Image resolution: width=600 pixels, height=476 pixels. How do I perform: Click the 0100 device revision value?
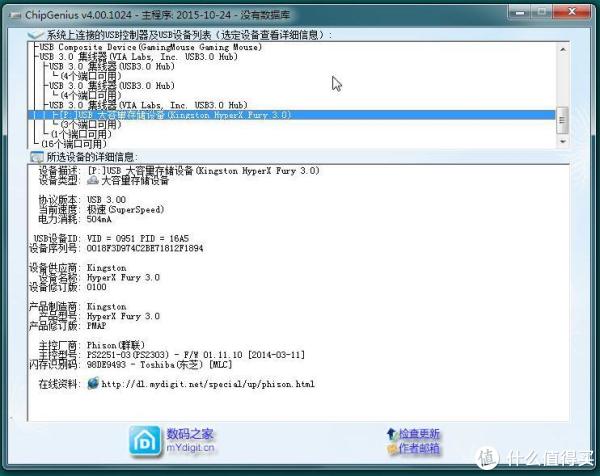(96, 287)
